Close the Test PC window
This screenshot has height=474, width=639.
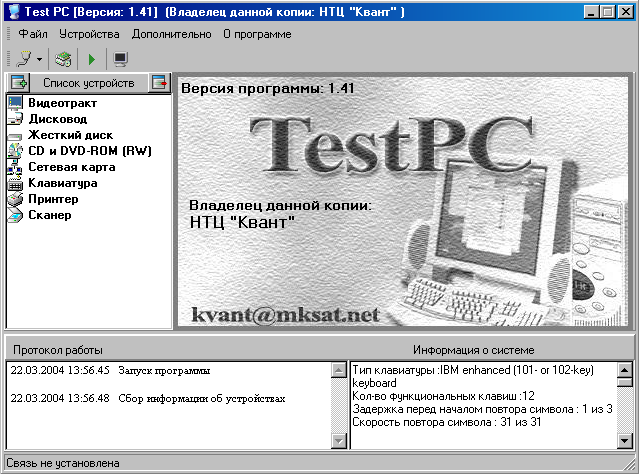[626, 12]
